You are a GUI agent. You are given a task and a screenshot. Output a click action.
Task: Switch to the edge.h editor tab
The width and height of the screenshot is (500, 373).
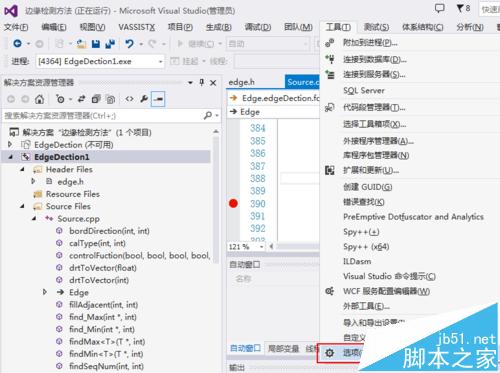click(242, 82)
